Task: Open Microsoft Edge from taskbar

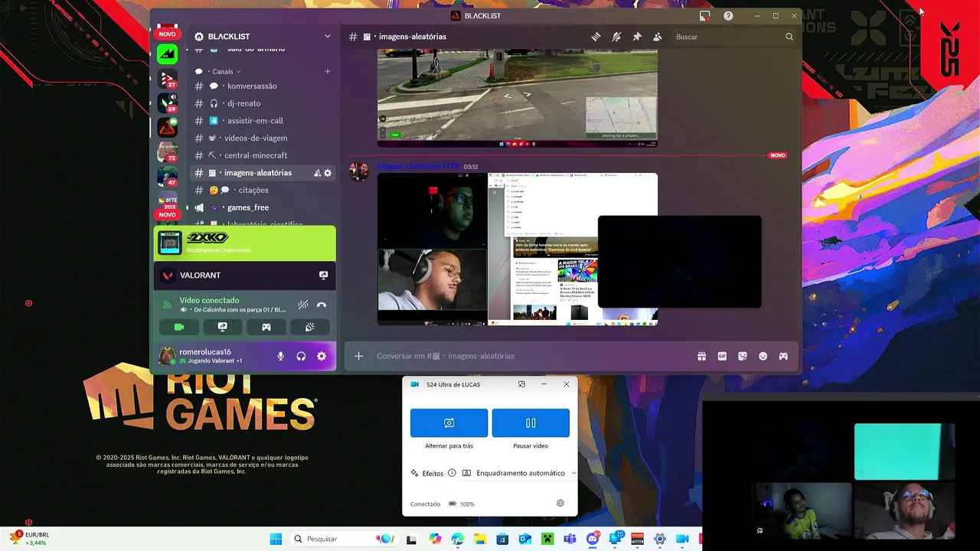Action: 458,539
